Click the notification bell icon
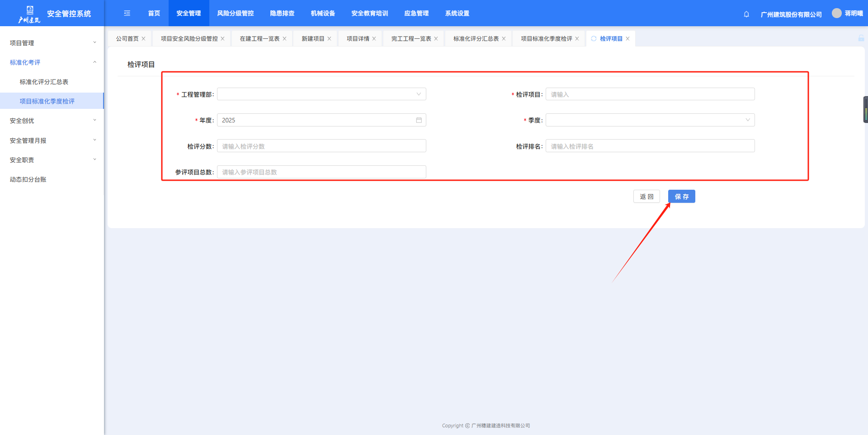868x435 pixels. [x=746, y=14]
